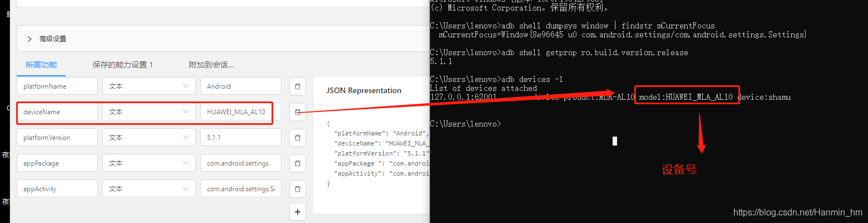Click the last C:\Users\lenovo> prompt

(x=465, y=124)
